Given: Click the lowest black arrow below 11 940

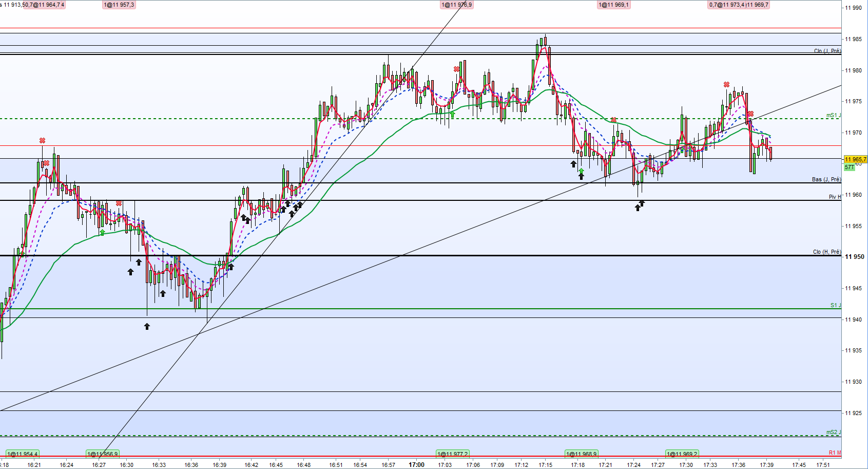Looking at the screenshot, I should point(147,326).
